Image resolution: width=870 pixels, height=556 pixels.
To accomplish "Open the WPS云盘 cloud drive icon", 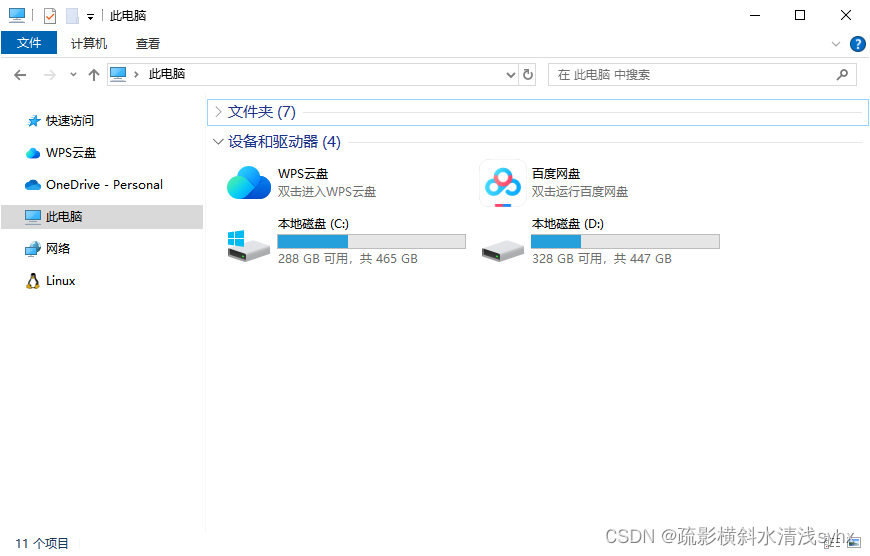I will click(249, 183).
